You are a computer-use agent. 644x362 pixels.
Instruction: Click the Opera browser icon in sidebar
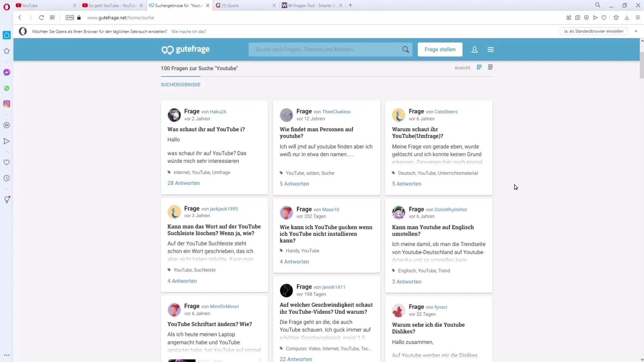6,6
